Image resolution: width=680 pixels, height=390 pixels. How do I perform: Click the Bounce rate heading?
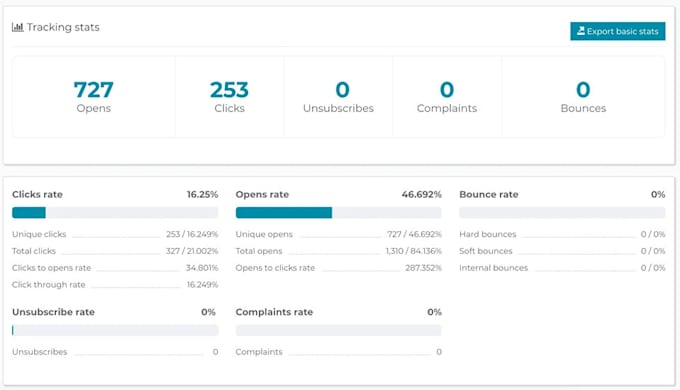tap(489, 194)
